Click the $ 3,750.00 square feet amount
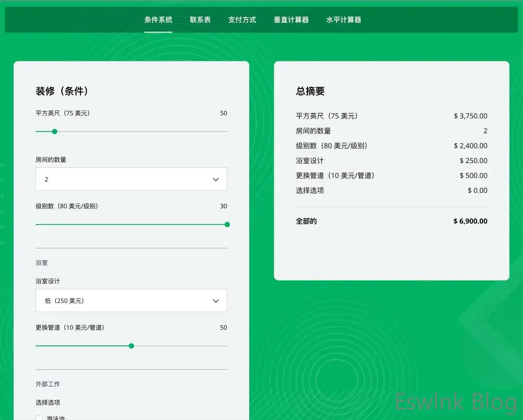Screen dimensions: 523x420 pos(470,116)
